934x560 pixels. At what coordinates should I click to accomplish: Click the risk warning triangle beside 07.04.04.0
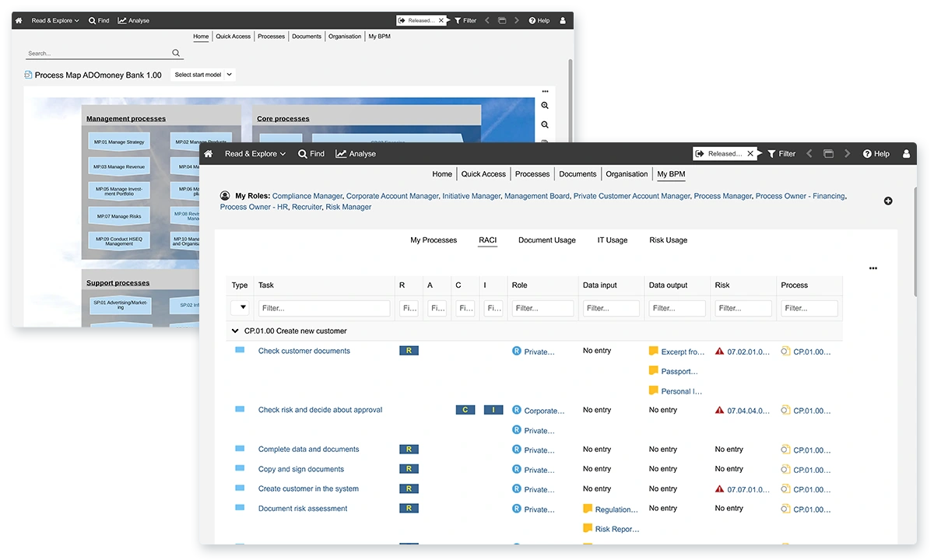[x=719, y=410]
